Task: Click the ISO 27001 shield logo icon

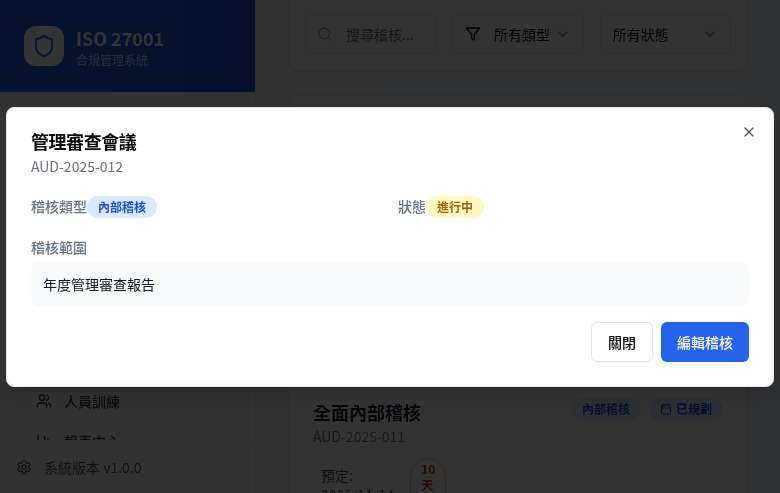Action: coord(44,47)
